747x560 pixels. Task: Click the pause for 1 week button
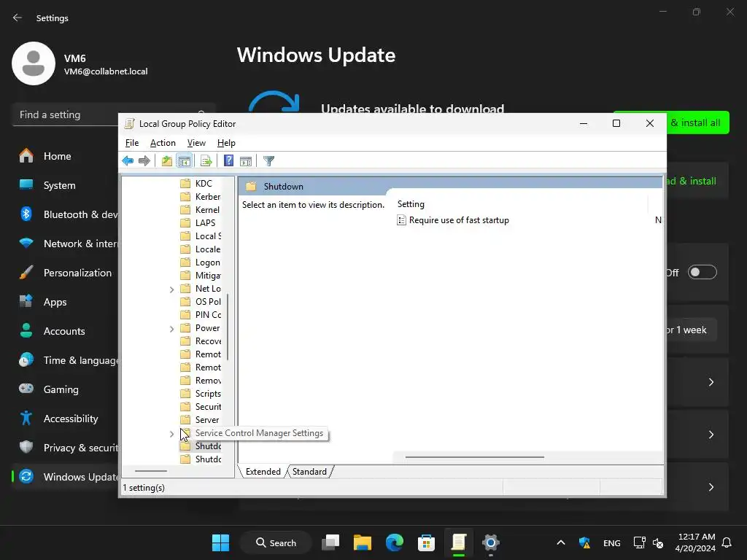[x=692, y=330]
